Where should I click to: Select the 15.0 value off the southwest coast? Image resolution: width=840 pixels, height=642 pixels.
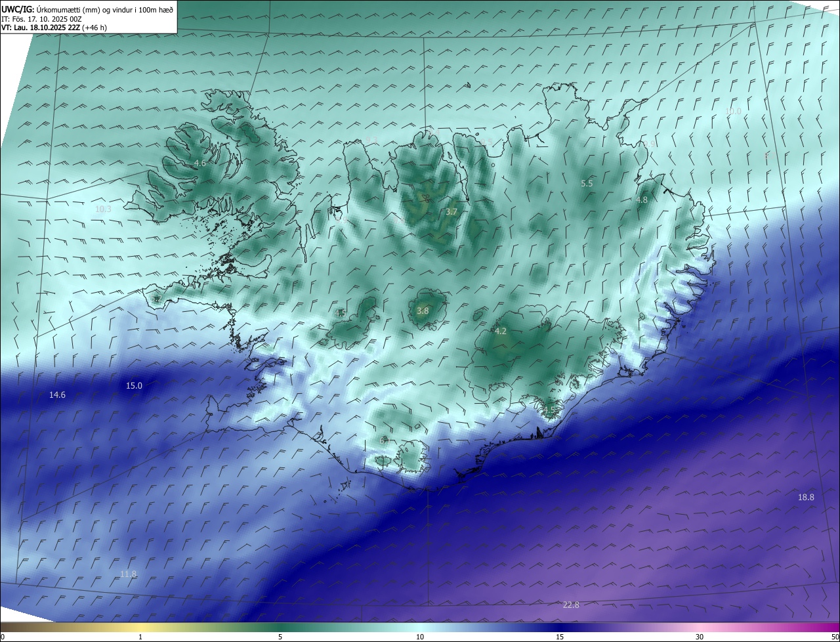pyautogui.click(x=134, y=385)
